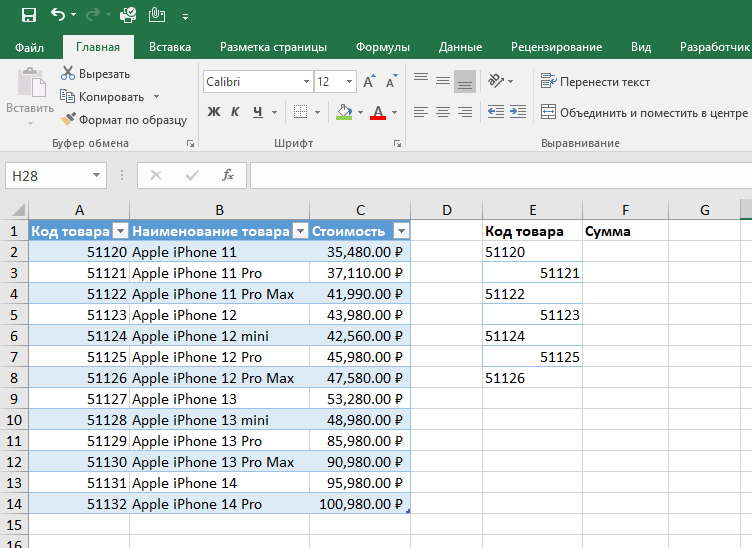Click Name Box showing H28
The width and height of the screenshot is (752, 548).
[x=56, y=176]
